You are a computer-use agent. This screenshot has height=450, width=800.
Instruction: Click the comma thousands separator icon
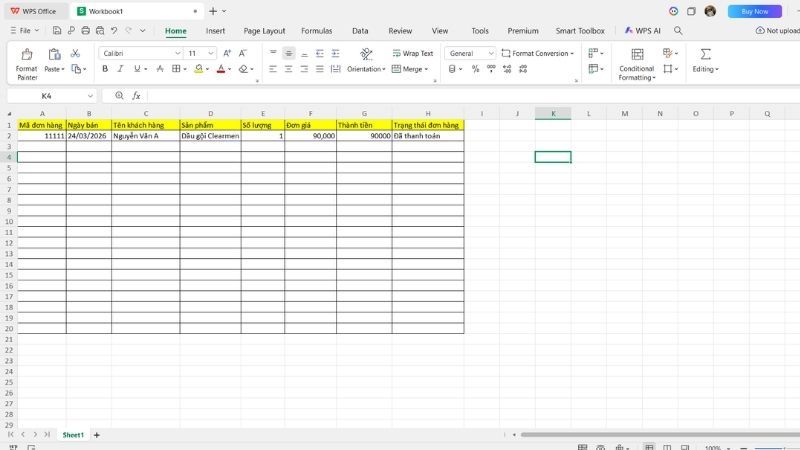pos(491,69)
